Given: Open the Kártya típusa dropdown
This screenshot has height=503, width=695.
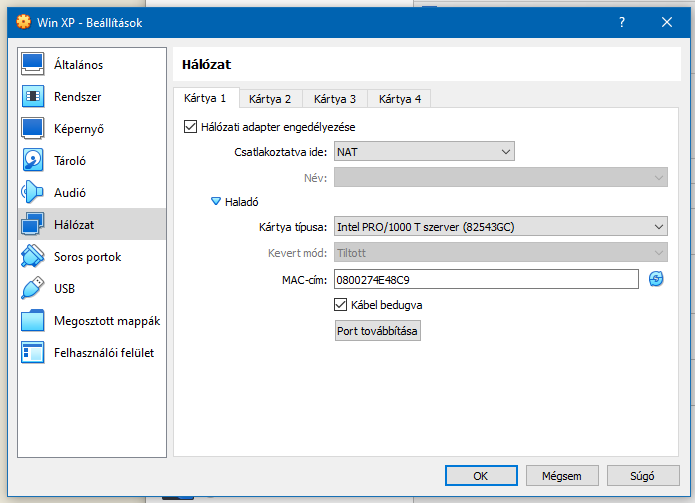Looking at the screenshot, I should point(501,227).
